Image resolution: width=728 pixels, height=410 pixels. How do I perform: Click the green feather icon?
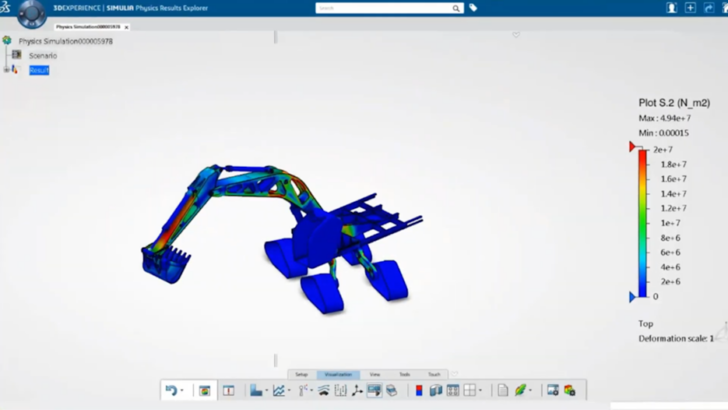tap(520, 390)
